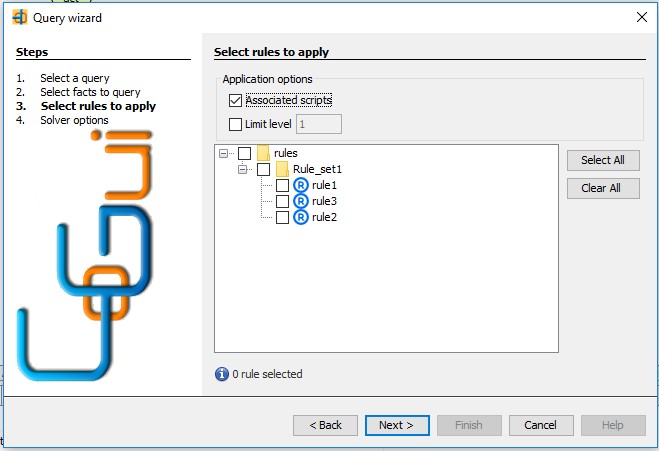Check the rule1 checkbox
Screen dimensions: 659x451
(x=282, y=185)
